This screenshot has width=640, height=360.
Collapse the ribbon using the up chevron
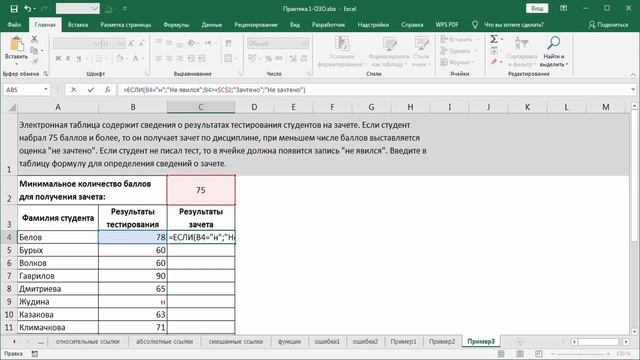[x=633, y=74]
